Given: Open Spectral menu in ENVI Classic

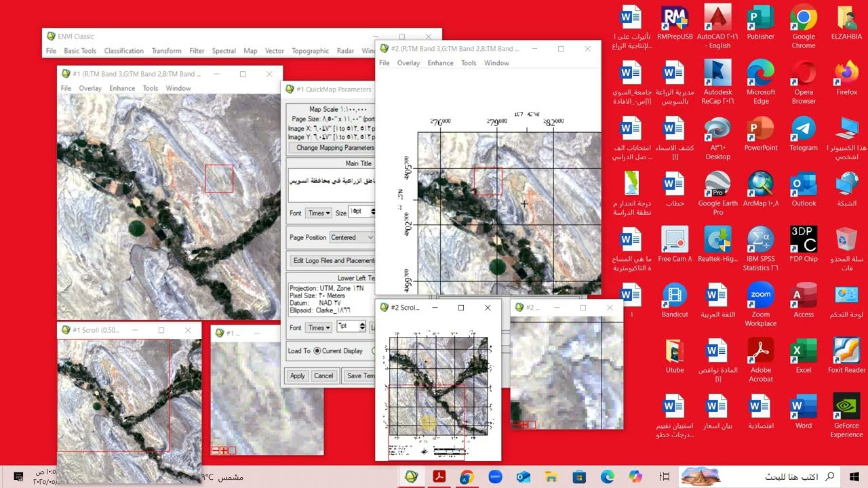Looking at the screenshot, I should point(224,51).
